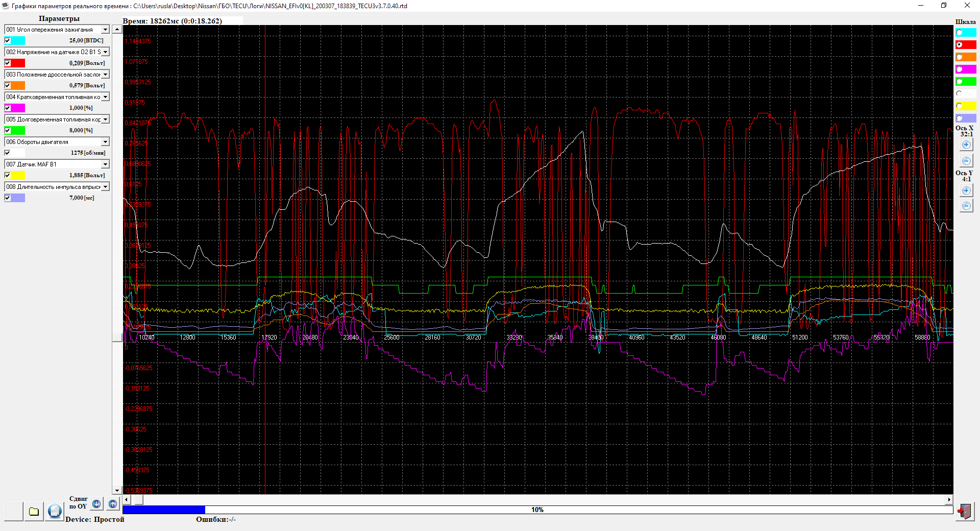The height and width of the screenshot is (531, 980).
Task: Uncheck the red O2 sensor voltage checkbox
Action: point(8,63)
